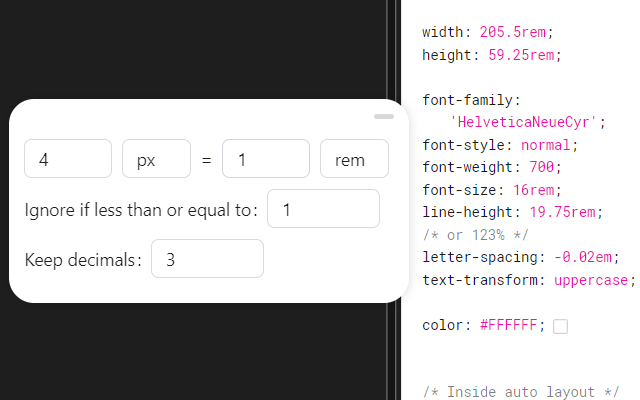Click the 'Ignore if less than or equal to:' label

141,210
